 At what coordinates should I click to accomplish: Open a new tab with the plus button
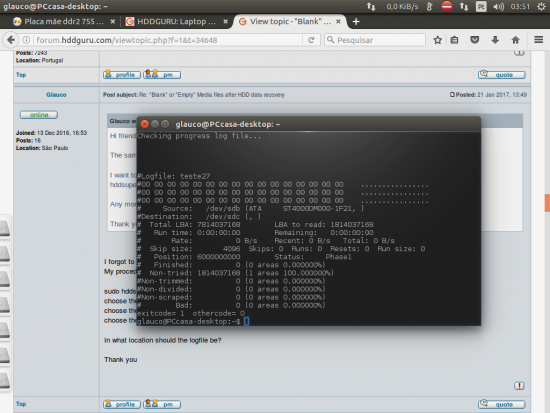coord(356,21)
